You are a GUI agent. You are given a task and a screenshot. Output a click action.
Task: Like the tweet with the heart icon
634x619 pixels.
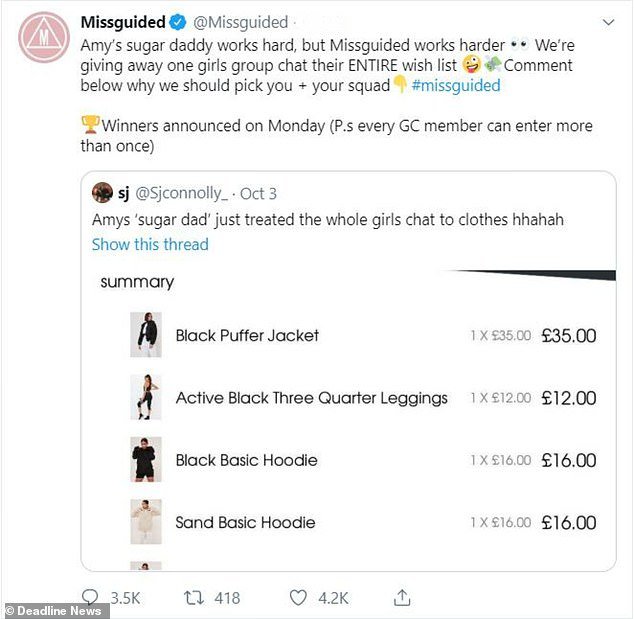[298, 598]
